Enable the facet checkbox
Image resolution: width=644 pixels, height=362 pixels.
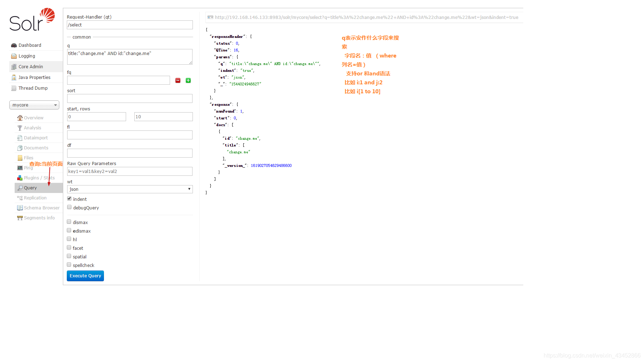pyautogui.click(x=69, y=248)
